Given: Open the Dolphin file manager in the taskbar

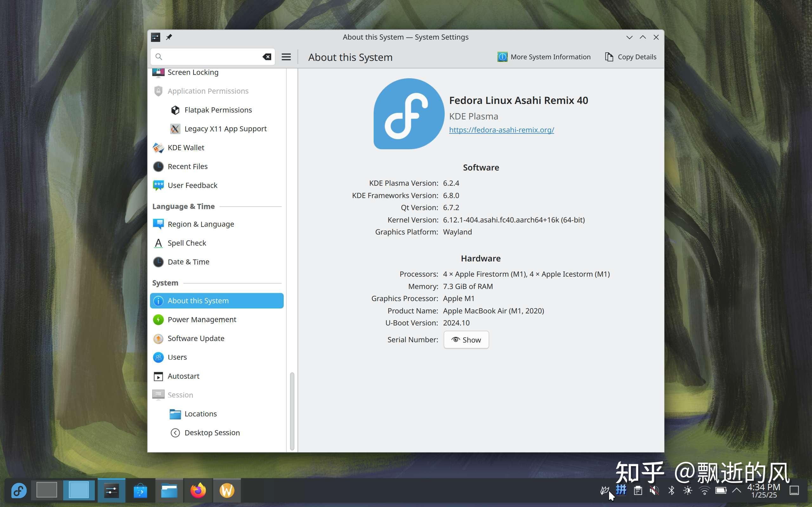Looking at the screenshot, I should (x=169, y=490).
